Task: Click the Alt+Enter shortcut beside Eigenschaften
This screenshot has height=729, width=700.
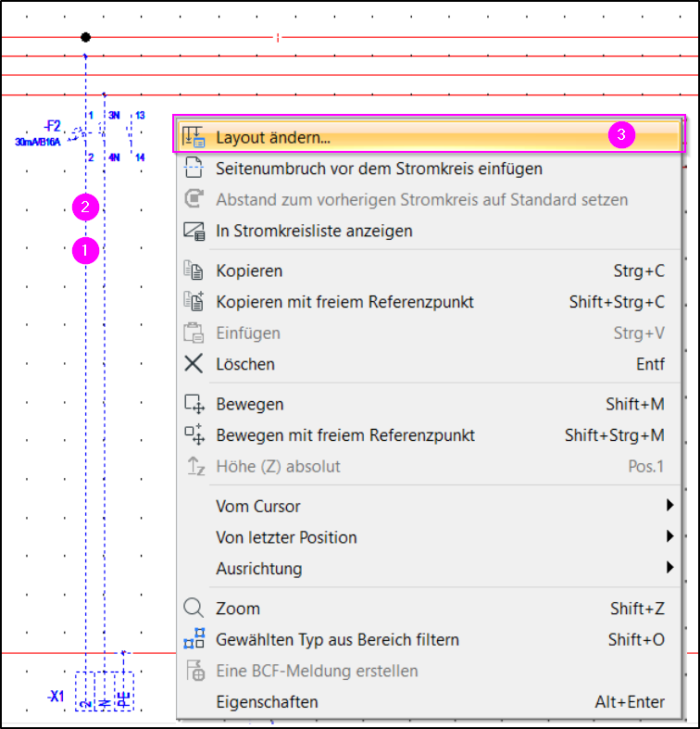Action: point(630,702)
